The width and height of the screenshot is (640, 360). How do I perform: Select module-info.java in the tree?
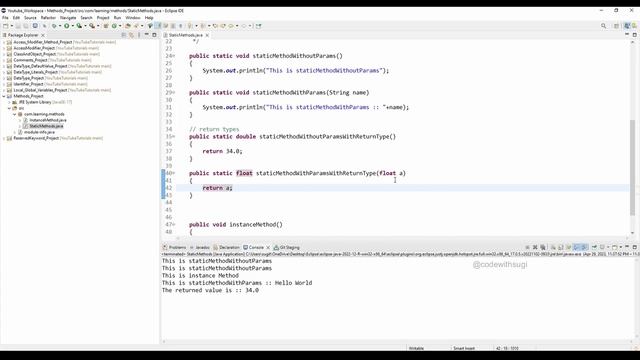point(39,132)
